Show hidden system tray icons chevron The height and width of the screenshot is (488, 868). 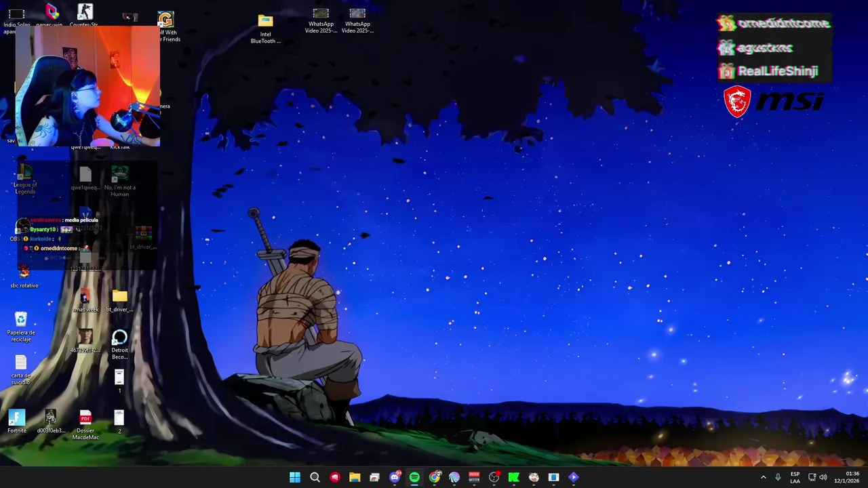pyautogui.click(x=763, y=477)
